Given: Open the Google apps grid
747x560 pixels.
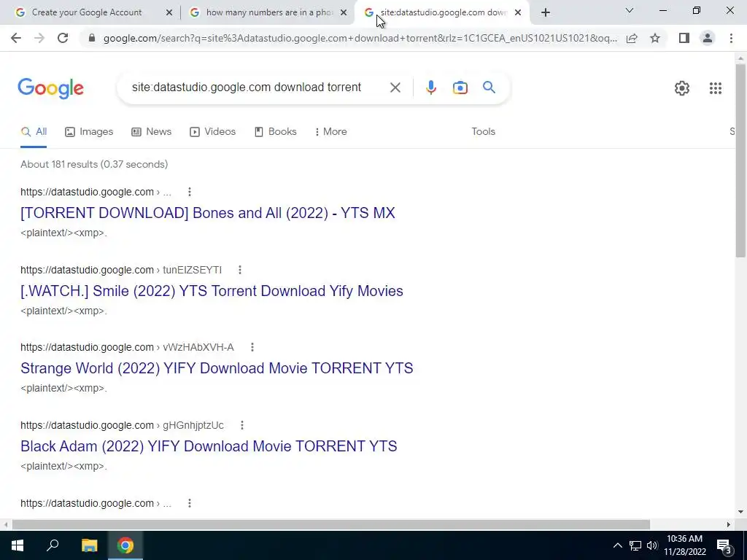Looking at the screenshot, I should point(715,88).
